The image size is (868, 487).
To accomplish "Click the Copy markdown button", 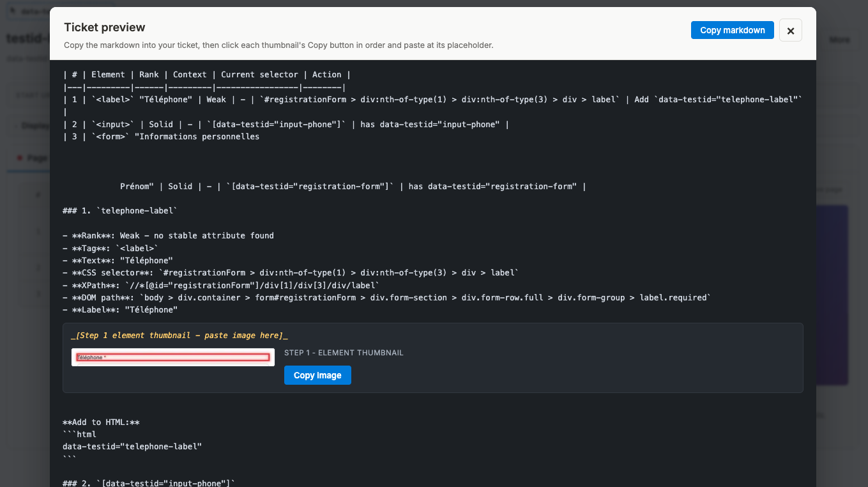I will pos(732,30).
